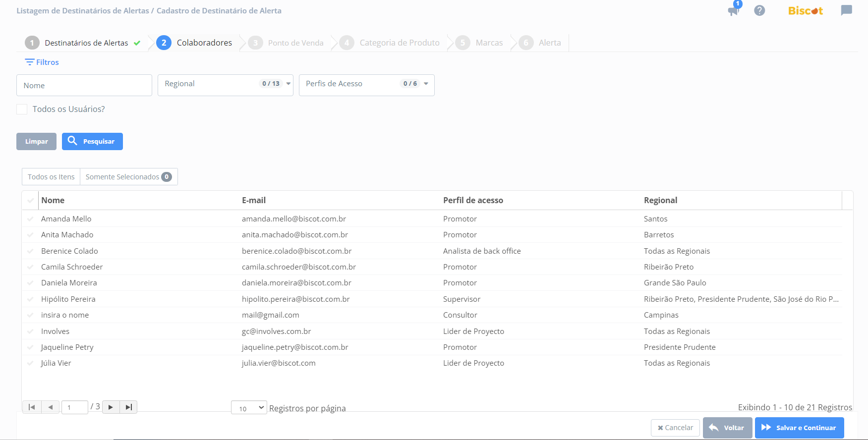868x440 pixels.
Task: Open Listagem de Destinatários de Alertas breadcrumb
Action: pyautogui.click(x=83, y=10)
